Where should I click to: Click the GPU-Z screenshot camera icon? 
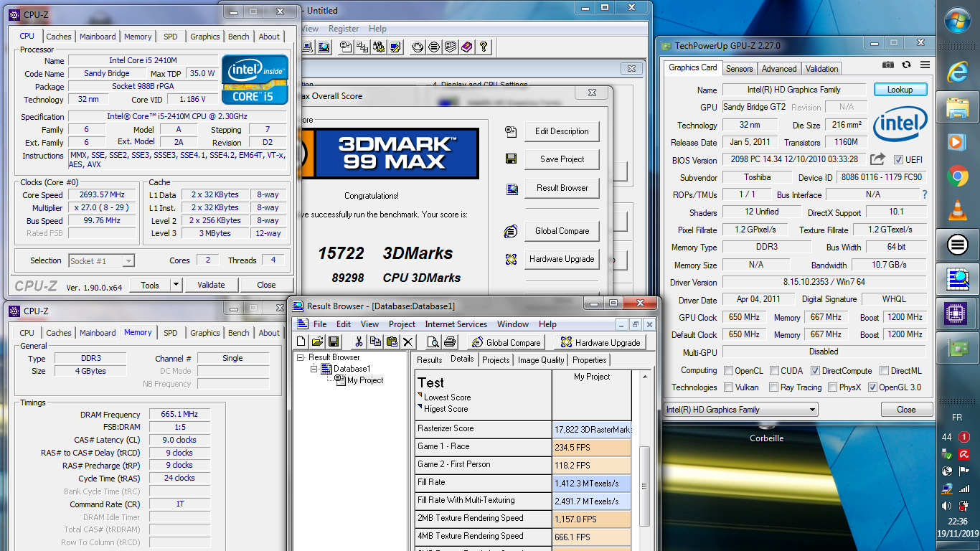(888, 65)
